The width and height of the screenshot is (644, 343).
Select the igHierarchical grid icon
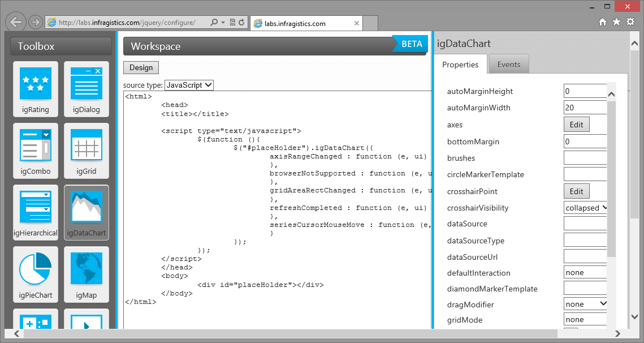click(x=36, y=213)
